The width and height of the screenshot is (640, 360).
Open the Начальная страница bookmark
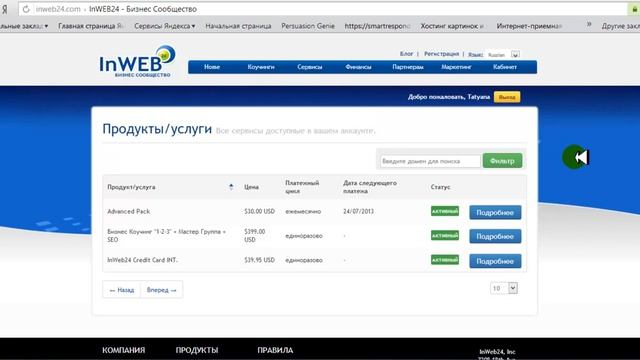(238, 26)
